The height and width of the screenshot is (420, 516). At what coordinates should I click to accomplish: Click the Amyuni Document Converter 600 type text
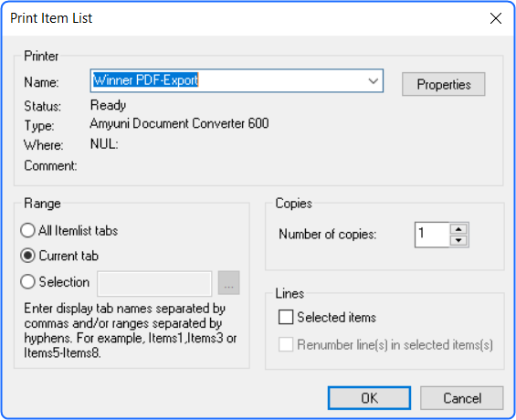coord(179,123)
